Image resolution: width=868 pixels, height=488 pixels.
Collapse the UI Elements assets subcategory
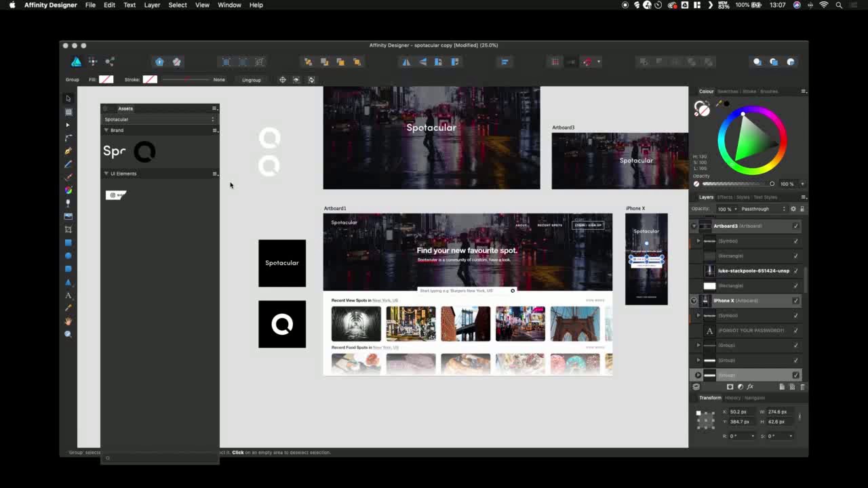[106, 174]
